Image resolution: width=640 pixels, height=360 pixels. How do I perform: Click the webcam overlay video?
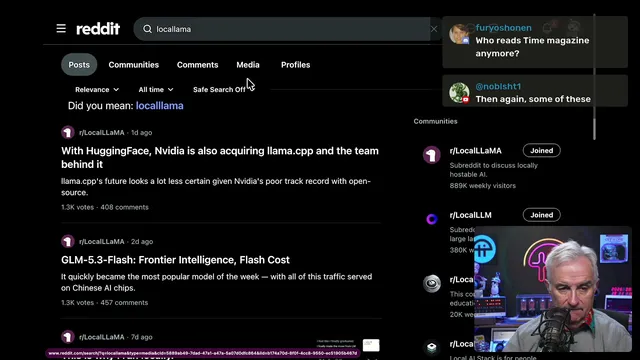553,289
